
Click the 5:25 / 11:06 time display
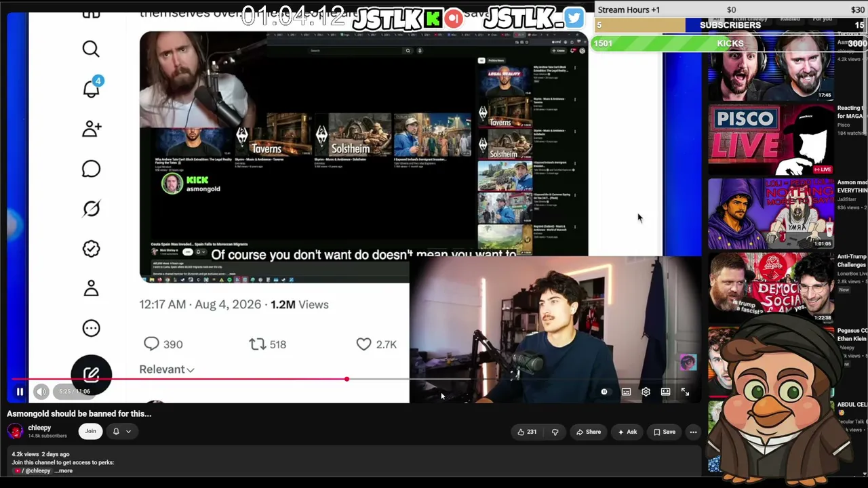tap(75, 392)
